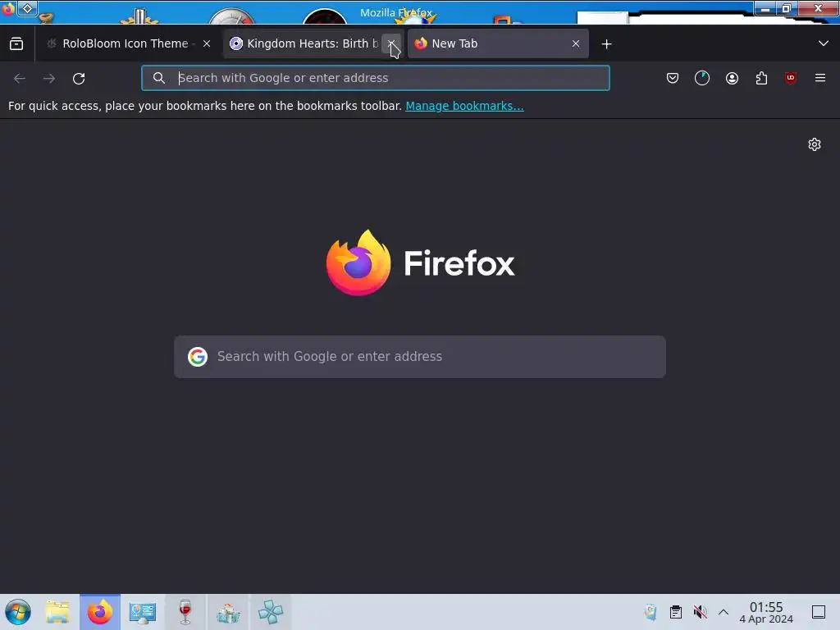
Task: Click the search magnifier in address bar
Action: [158, 78]
